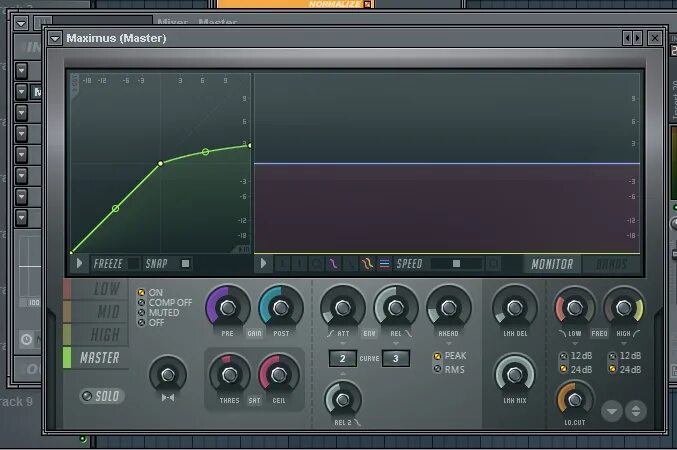Click the stereo separation knob above SOLO
677x450 pixels.
[168, 375]
